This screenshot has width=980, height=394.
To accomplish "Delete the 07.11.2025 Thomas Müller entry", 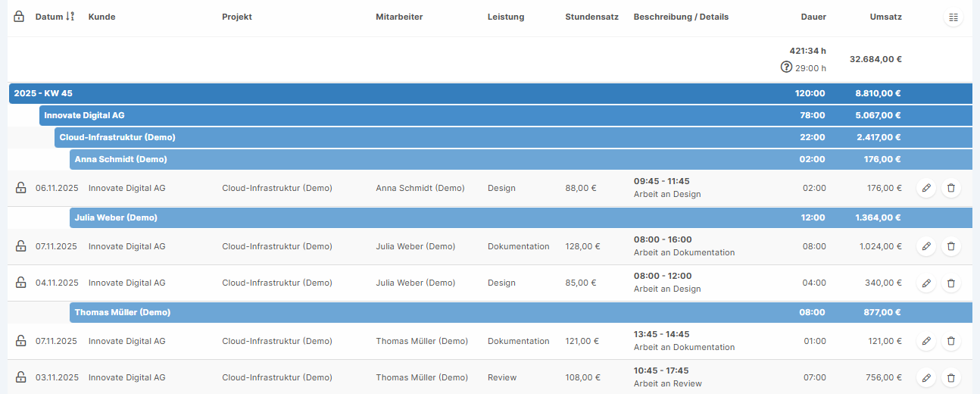I will click(x=951, y=341).
